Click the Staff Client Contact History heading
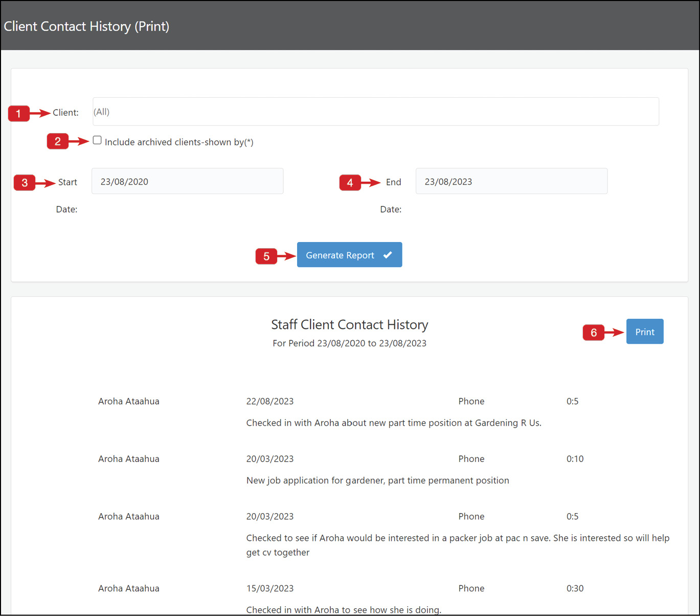This screenshot has height=616, width=700. (350, 325)
